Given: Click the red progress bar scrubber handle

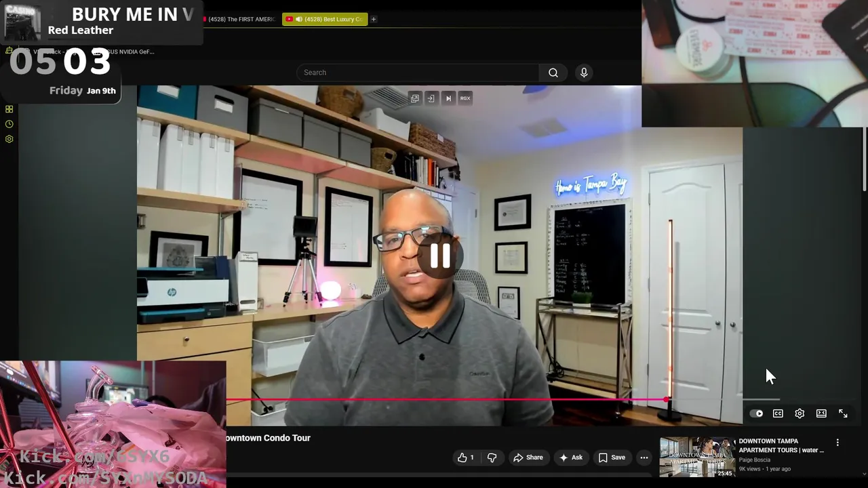Looking at the screenshot, I should (667, 400).
